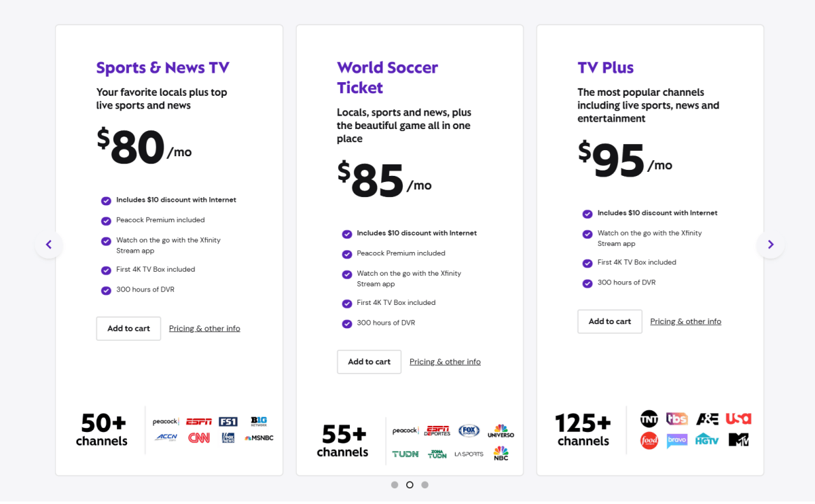Select the MTV channel icon
815x504 pixels.
click(738, 440)
